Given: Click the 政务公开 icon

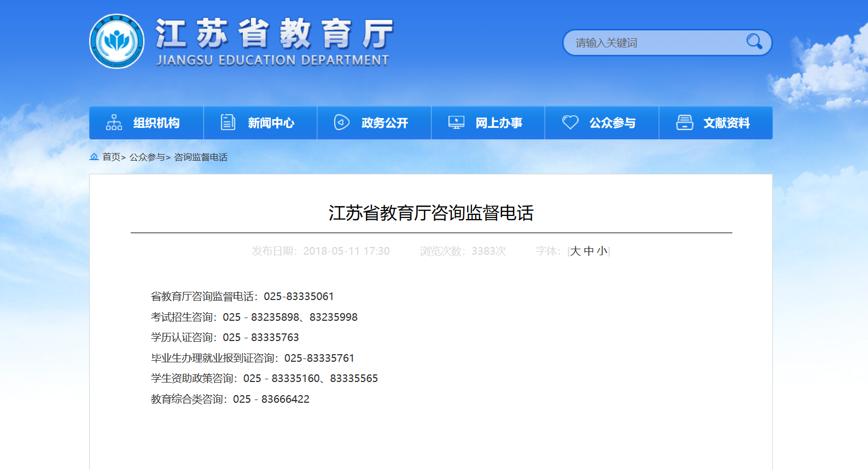Looking at the screenshot, I should 342,122.
